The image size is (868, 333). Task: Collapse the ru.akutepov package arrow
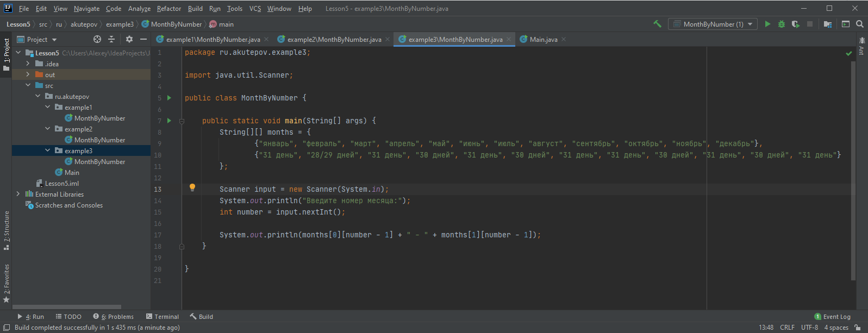38,96
